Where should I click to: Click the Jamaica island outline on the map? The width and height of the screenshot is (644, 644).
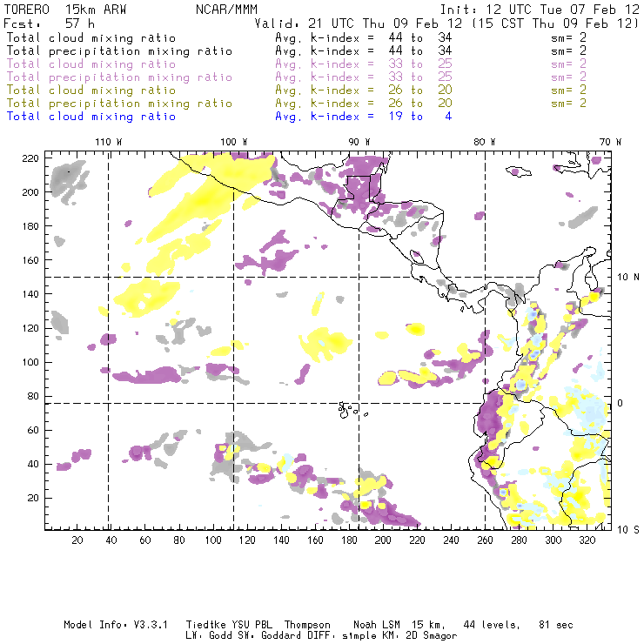[x=519, y=171]
